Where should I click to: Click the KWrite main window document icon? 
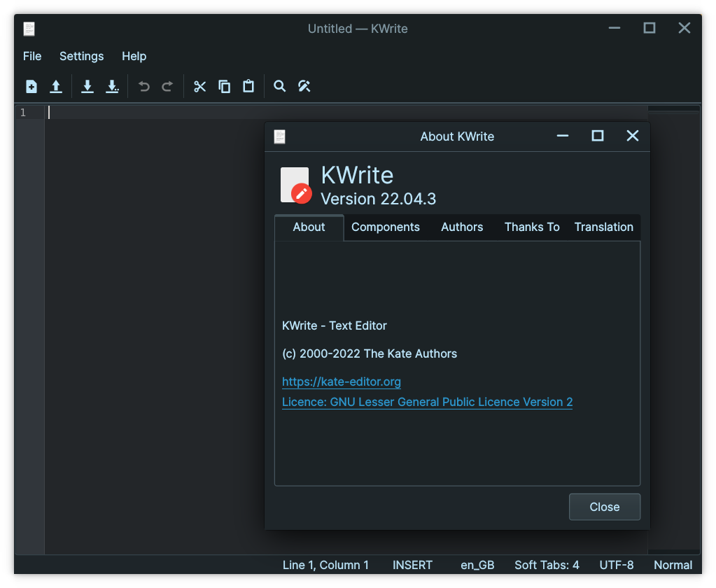[x=29, y=29]
